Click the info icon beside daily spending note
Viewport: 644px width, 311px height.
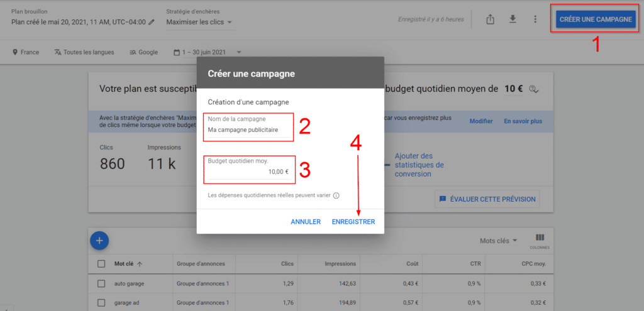click(x=336, y=195)
